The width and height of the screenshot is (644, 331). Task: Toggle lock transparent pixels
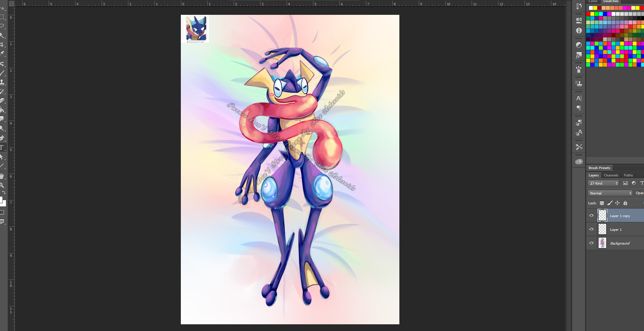[x=602, y=203]
